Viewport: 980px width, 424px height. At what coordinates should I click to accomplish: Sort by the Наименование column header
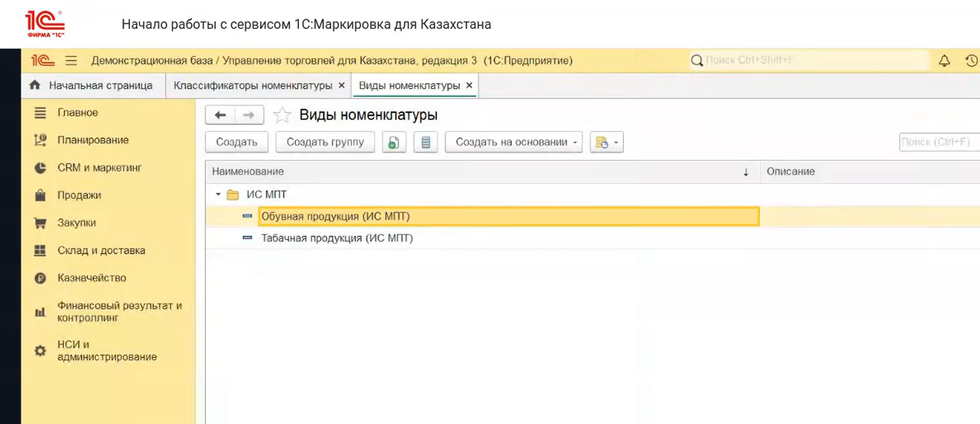[482, 171]
